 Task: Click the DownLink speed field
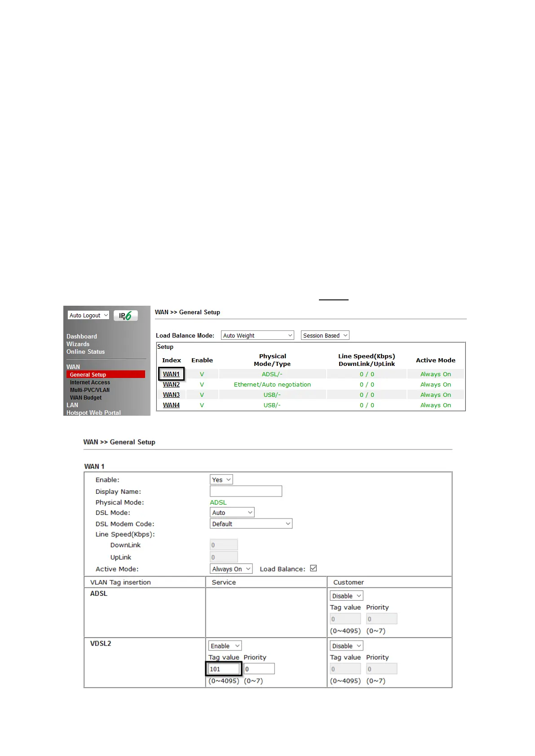point(224,545)
